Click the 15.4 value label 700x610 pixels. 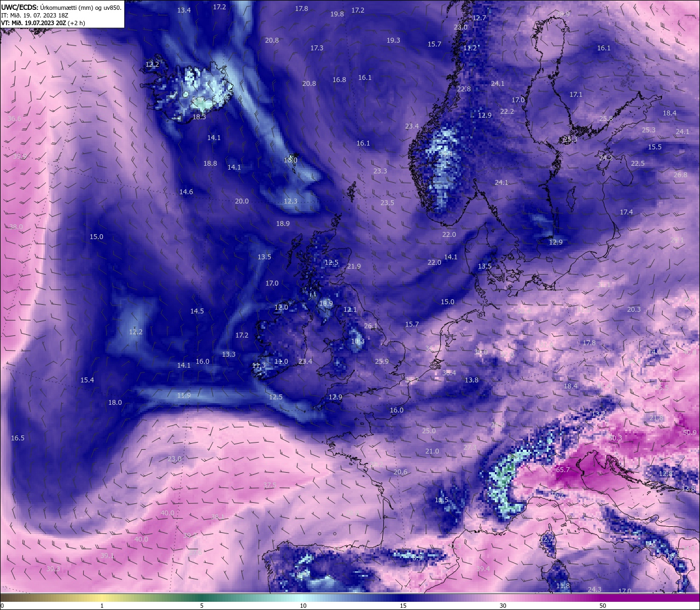[x=87, y=380]
